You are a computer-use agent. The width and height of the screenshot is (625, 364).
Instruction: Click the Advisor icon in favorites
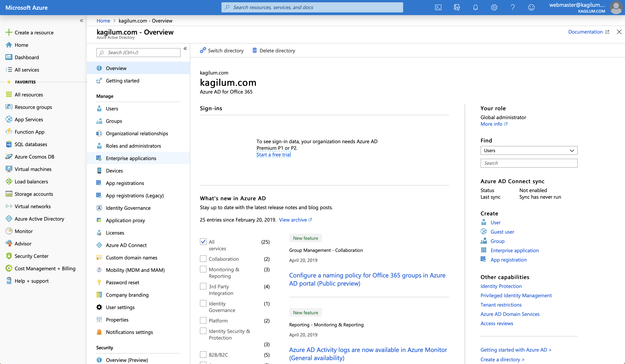click(x=9, y=243)
